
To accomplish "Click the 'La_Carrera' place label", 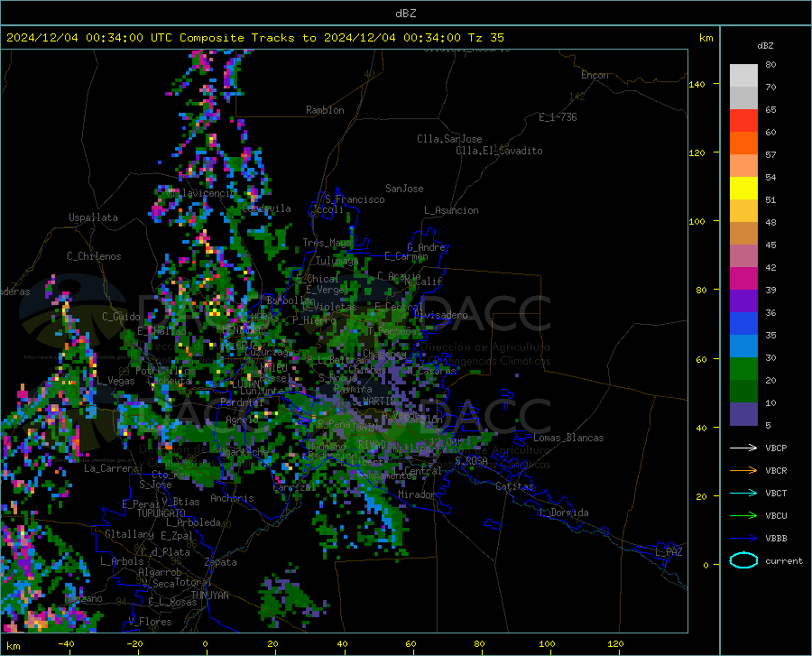I will [111, 468].
